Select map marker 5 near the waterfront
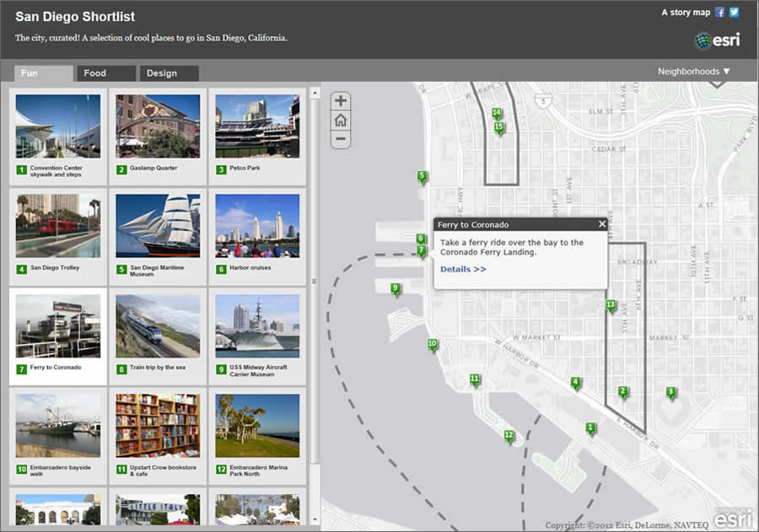 point(423,177)
